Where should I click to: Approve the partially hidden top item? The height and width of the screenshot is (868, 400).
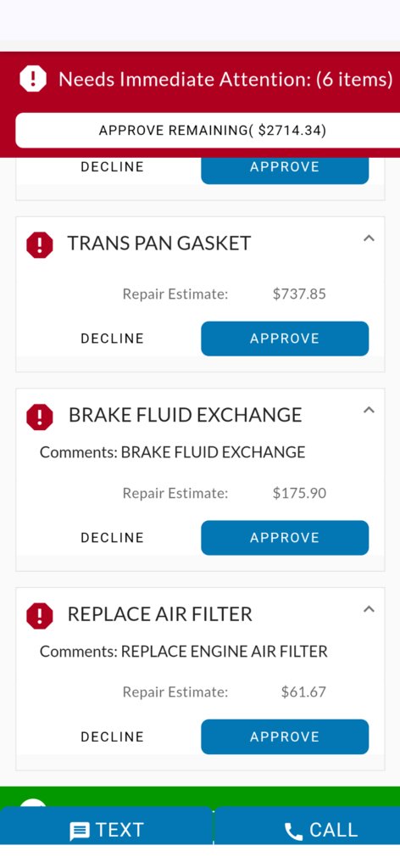(285, 170)
